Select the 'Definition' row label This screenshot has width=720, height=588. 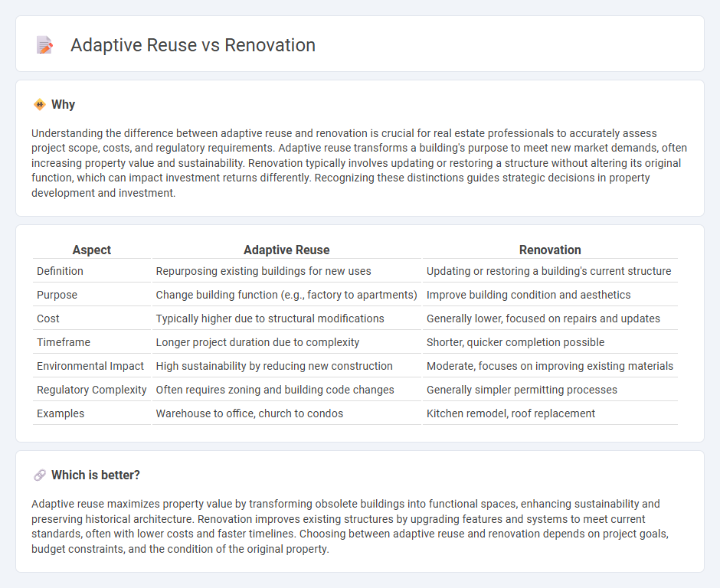tap(60, 271)
